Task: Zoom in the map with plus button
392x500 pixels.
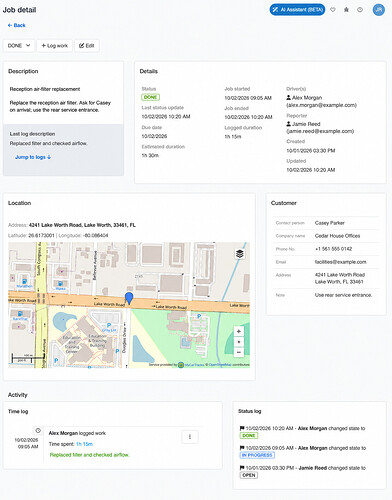Action: click(x=239, y=331)
